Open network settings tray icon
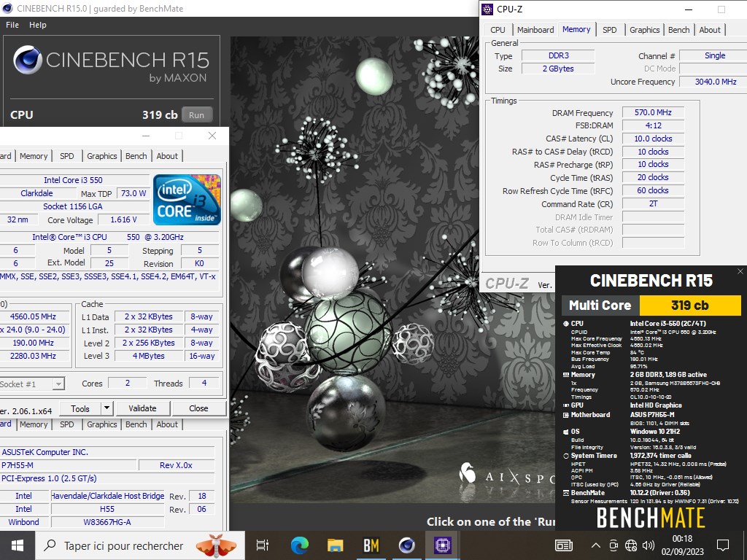Viewport: 747px width, 560px height. click(x=631, y=545)
